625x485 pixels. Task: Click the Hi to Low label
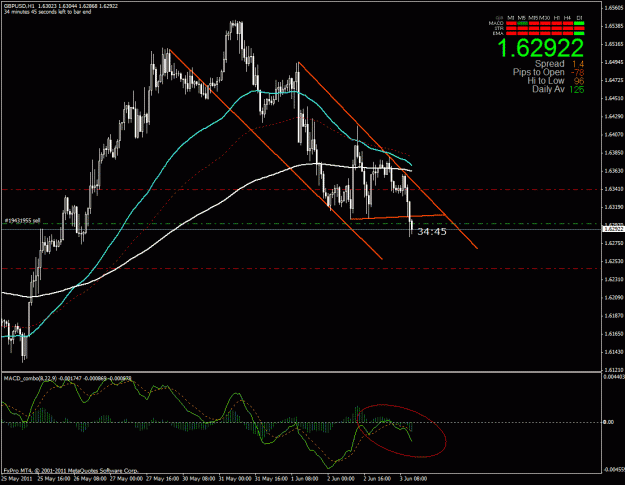(546, 81)
